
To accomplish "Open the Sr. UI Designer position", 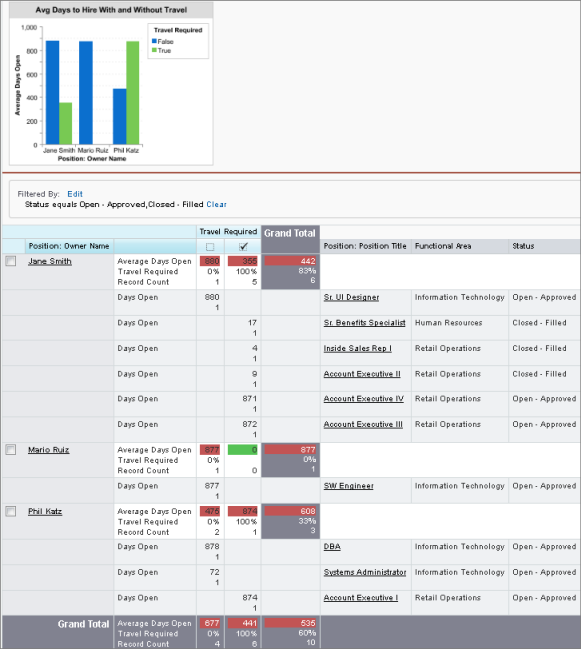I will click(x=351, y=297).
